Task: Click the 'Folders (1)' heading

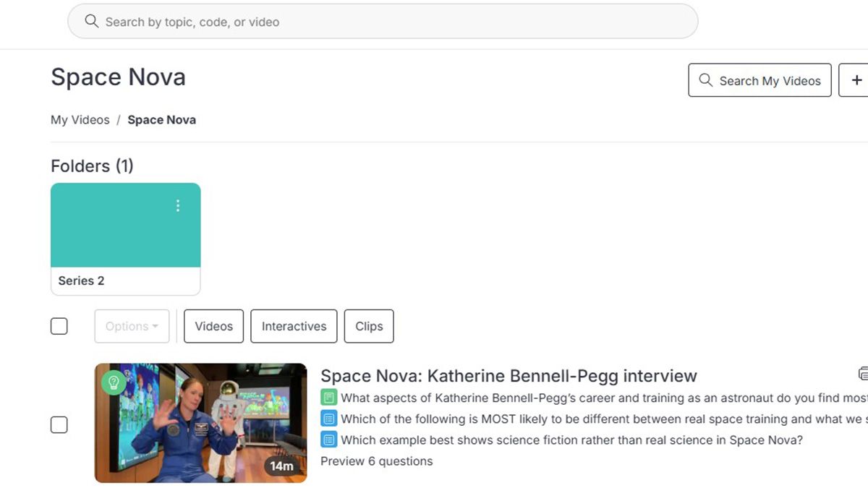Action: click(93, 166)
